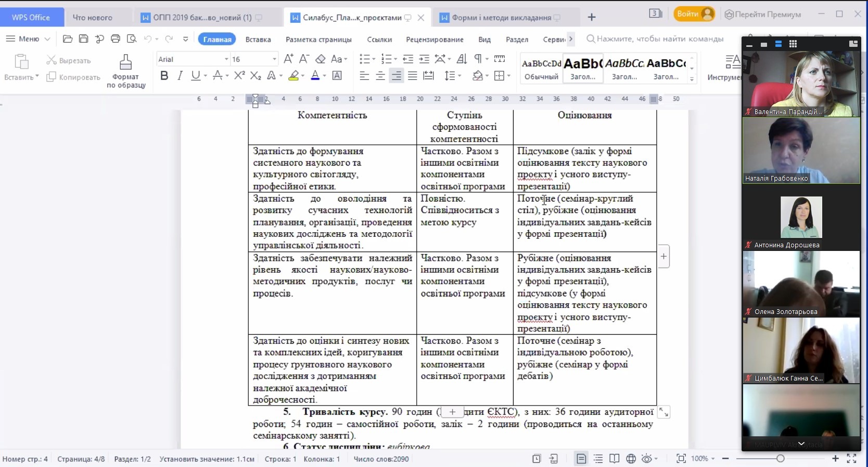Toggle bold formatting
This screenshot has height=467, width=868.
[164, 76]
